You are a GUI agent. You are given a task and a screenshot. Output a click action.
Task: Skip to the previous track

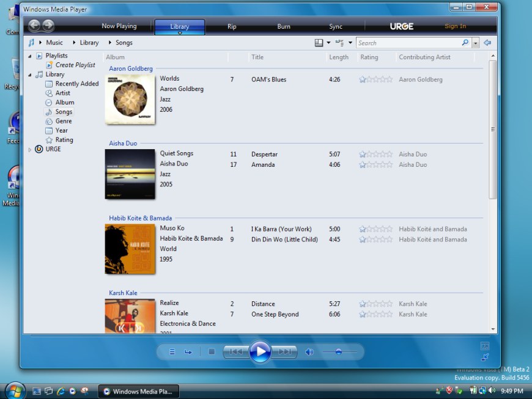pyautogui.click(x=237, y=352)
